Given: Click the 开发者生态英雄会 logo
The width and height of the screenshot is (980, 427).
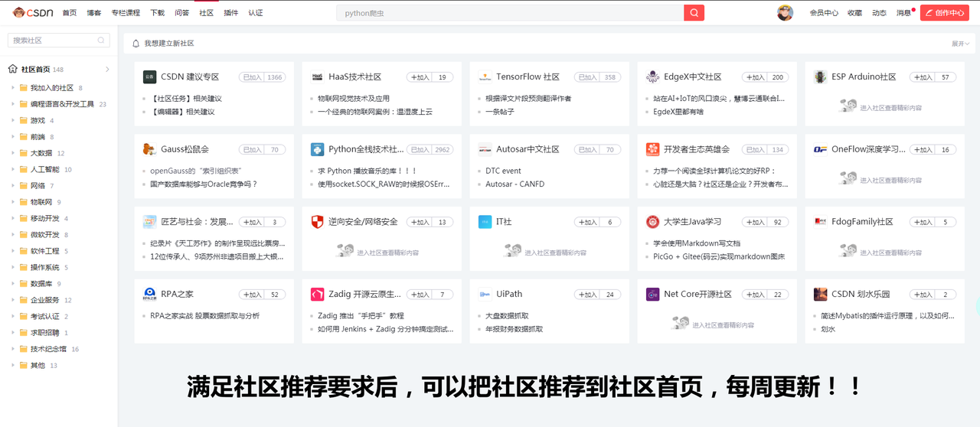Looking at the screenshot, I should coord(652,149).
